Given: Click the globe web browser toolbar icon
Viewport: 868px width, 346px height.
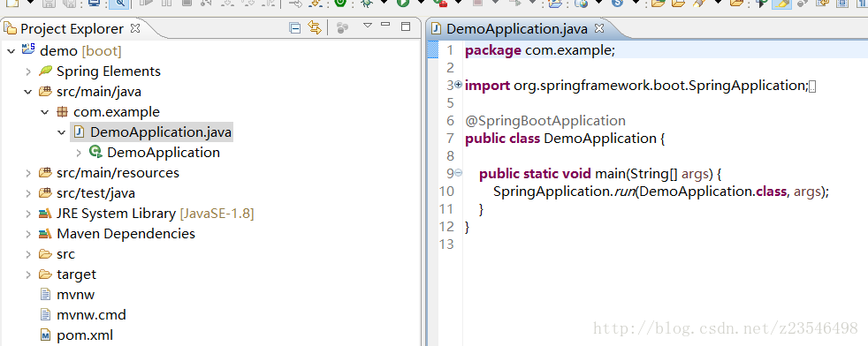Looking at the screenshot, I should click(x=582, y=4).
